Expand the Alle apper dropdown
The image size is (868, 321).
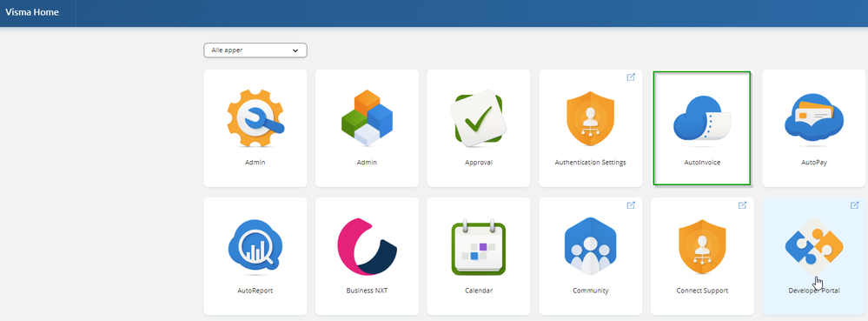click(255, 50)
